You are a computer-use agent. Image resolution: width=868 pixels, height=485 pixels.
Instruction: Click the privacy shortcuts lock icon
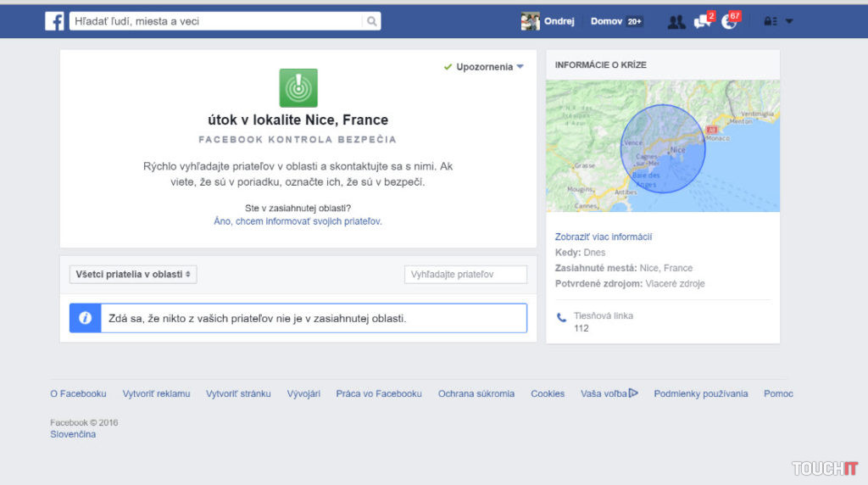770,22
